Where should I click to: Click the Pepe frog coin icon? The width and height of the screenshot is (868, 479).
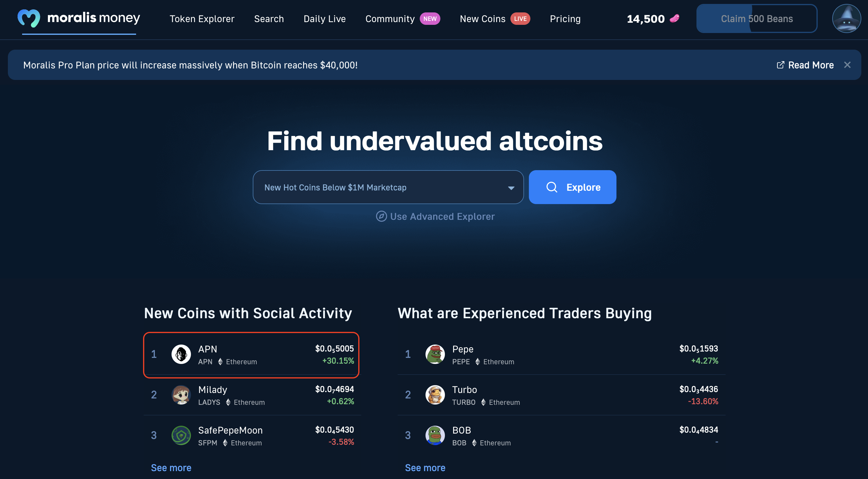435,354
